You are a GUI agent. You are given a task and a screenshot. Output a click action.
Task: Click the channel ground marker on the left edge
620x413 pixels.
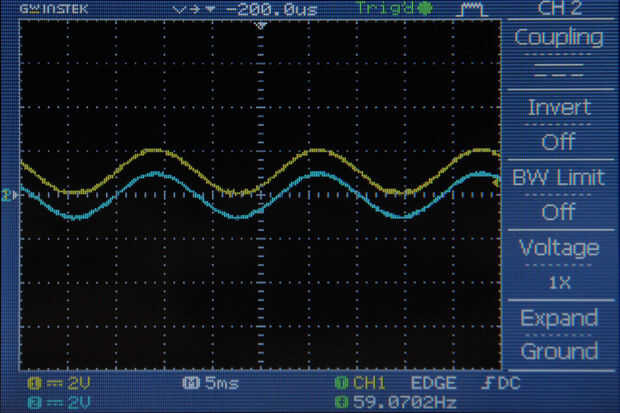pos(9,195)
